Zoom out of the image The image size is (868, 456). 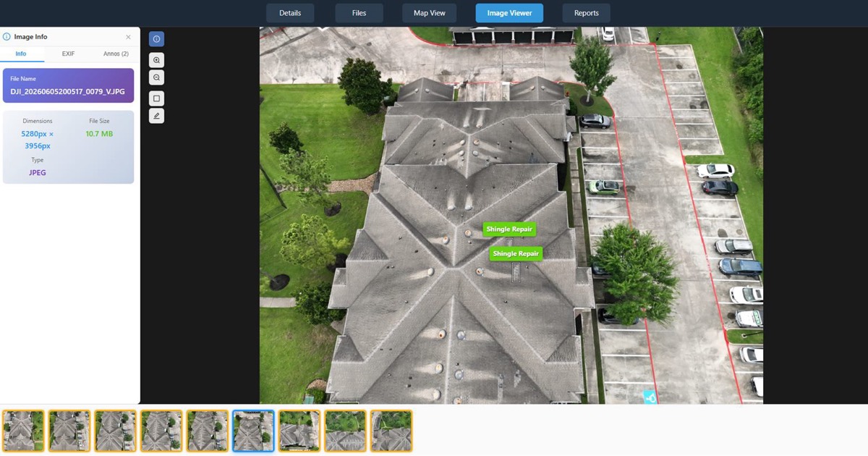156,77
